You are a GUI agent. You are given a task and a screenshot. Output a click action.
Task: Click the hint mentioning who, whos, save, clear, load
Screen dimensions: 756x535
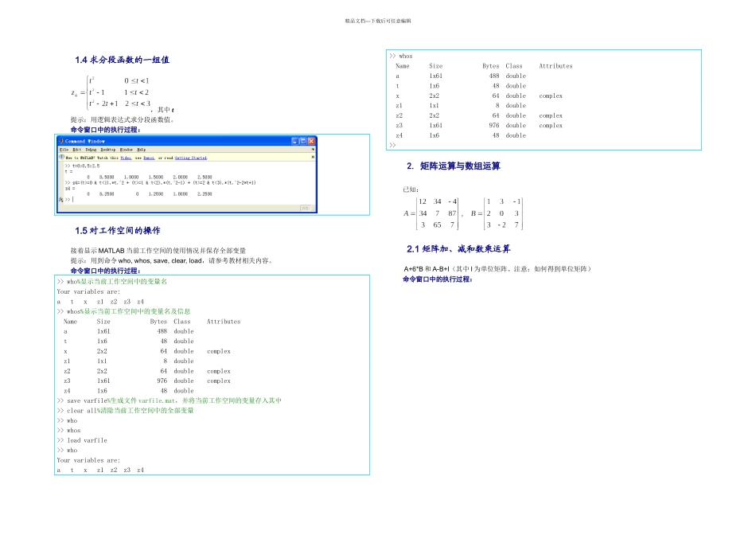(x=172, y=260)
